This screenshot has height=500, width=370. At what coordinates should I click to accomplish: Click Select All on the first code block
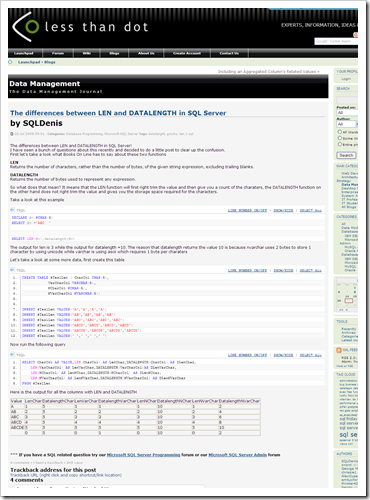pyautogui.click(x=311, y=210)
